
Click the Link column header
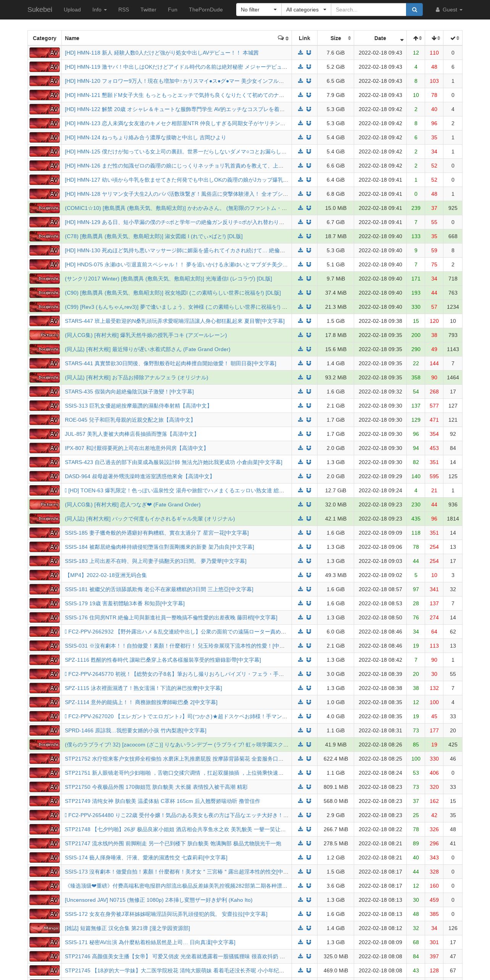point(305,38)
